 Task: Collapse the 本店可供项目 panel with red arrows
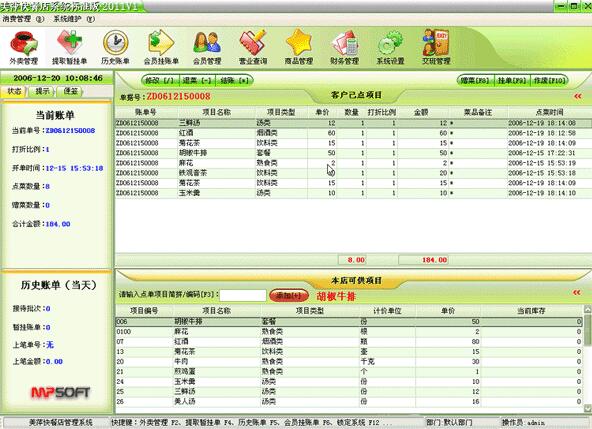(x=577, y=292)
